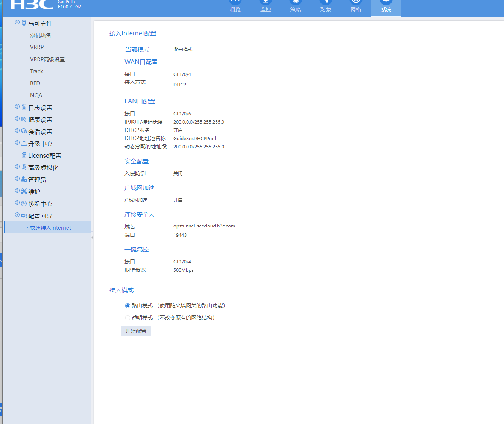
Task: Click the WAN口配置 heading
Action: (141, 62)
